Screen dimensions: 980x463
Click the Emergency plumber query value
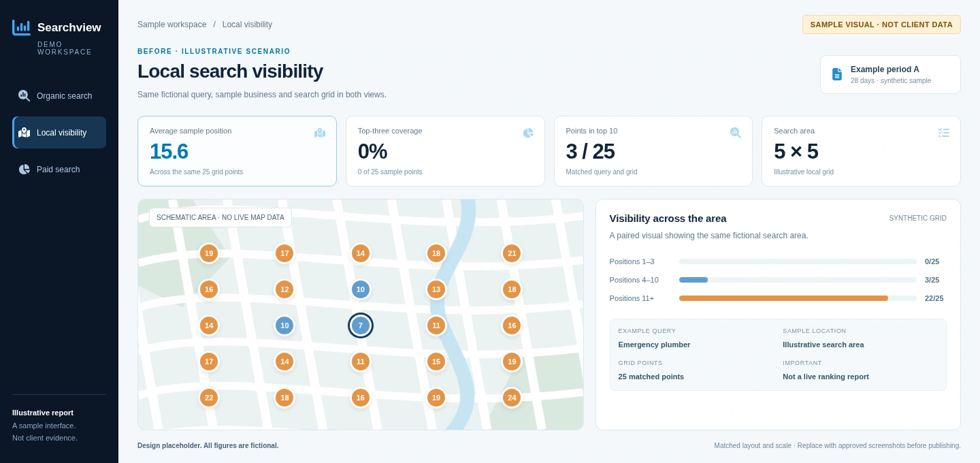[654, 345]
